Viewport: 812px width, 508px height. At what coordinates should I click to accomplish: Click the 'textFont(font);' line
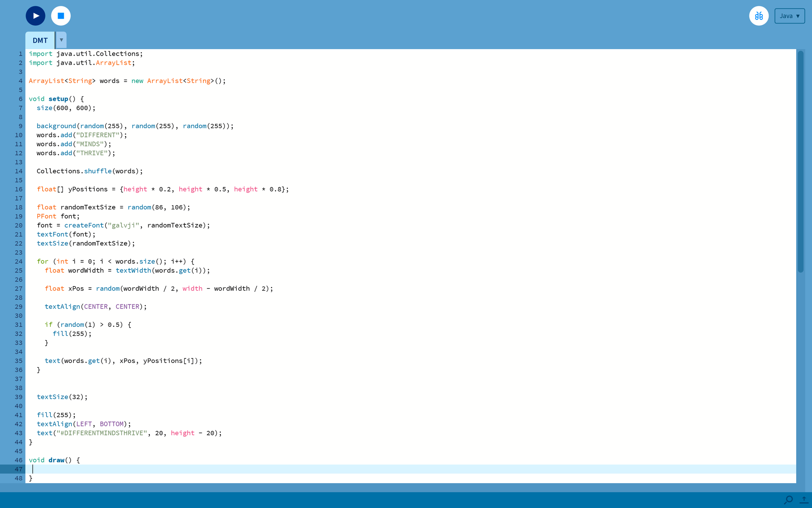pyautogui.click(x=66, y=234)
